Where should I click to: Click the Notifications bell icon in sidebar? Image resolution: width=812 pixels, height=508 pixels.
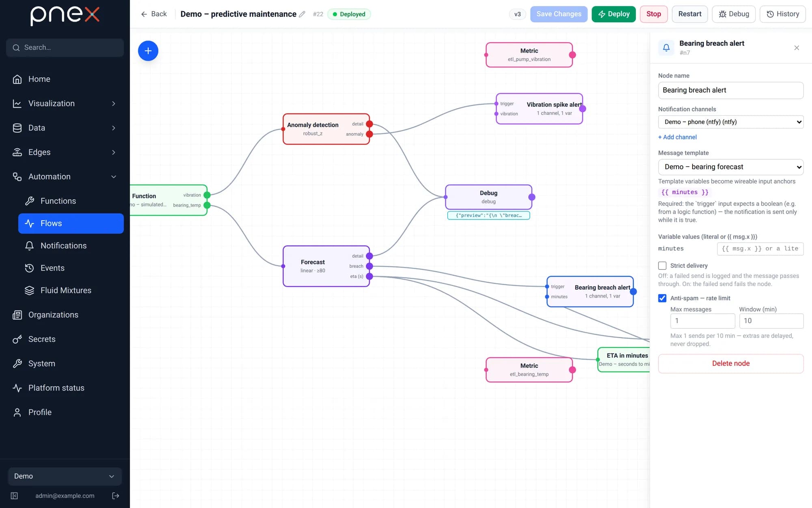[x=29, y=246]
